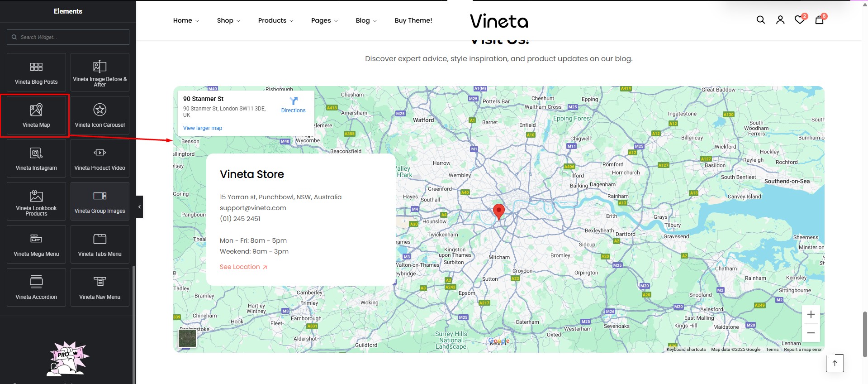Click the support@vineta.com email text
The width and height of the screenshot is (868, 384).
253,208
